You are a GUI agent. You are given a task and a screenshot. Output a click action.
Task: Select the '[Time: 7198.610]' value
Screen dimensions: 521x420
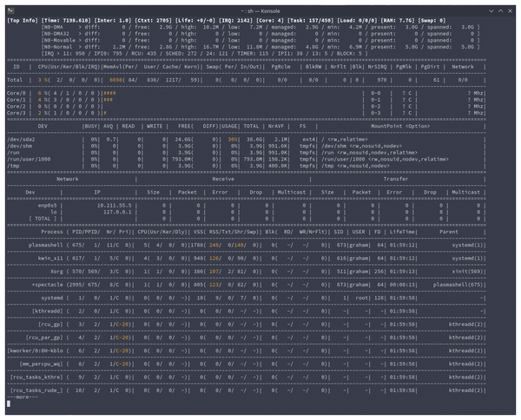pos(66,20)
